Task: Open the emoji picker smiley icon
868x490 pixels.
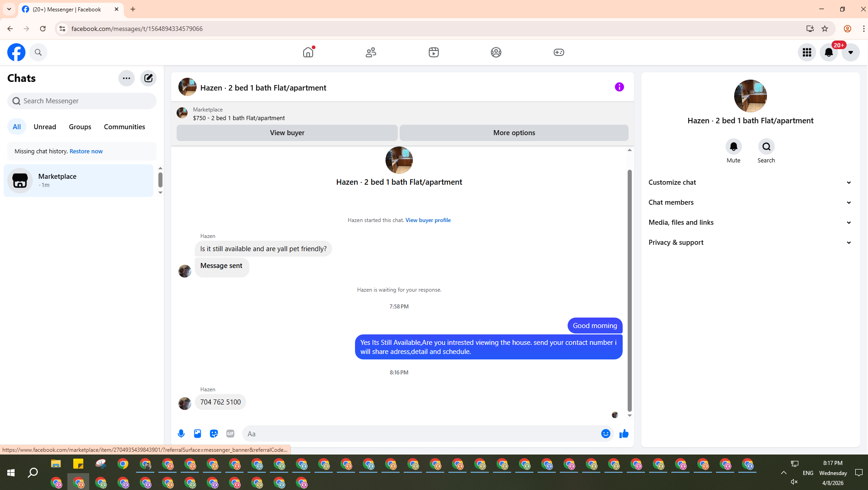Action: 605,434
